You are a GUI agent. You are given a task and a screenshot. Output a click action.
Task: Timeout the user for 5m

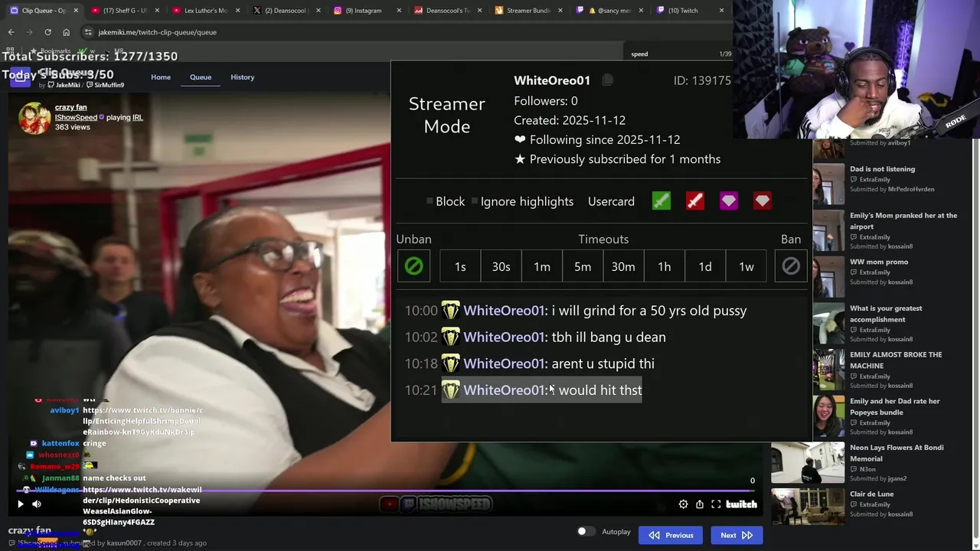pos(583,266)
